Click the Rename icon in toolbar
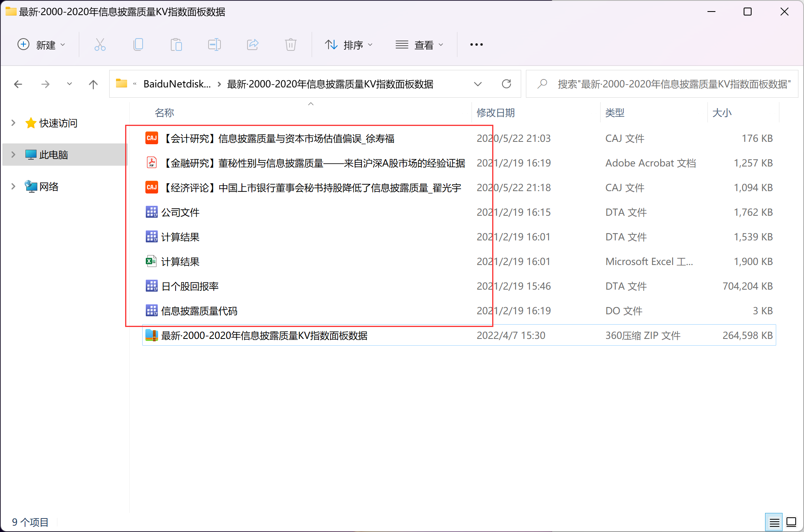Screen dimensions: 804x532 point(214,44)
